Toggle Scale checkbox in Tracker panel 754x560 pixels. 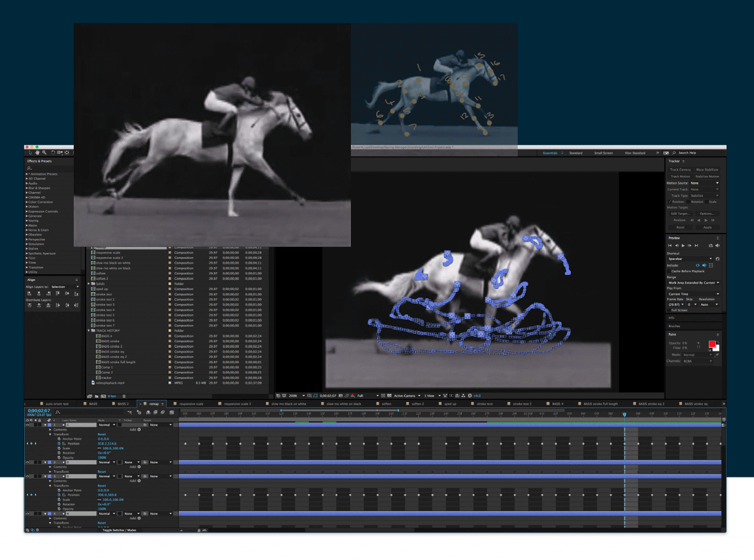tap(707, 202)
